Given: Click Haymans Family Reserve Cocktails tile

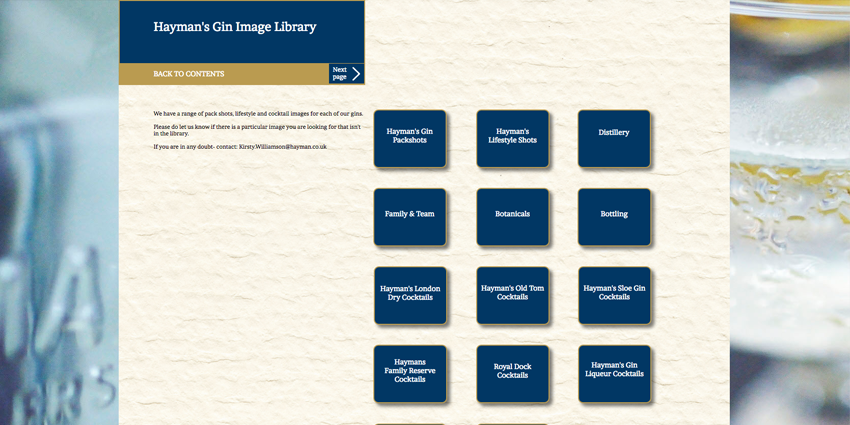Looking at the screenshot, I should [x=410, y=373].
